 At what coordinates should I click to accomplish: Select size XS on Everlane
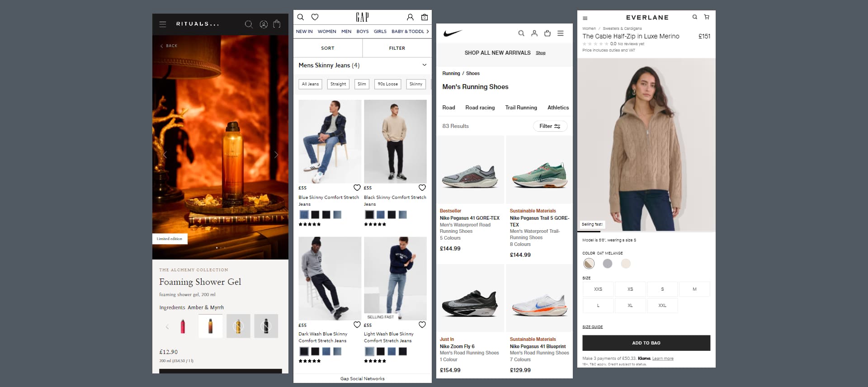click(x=630, y=289)
